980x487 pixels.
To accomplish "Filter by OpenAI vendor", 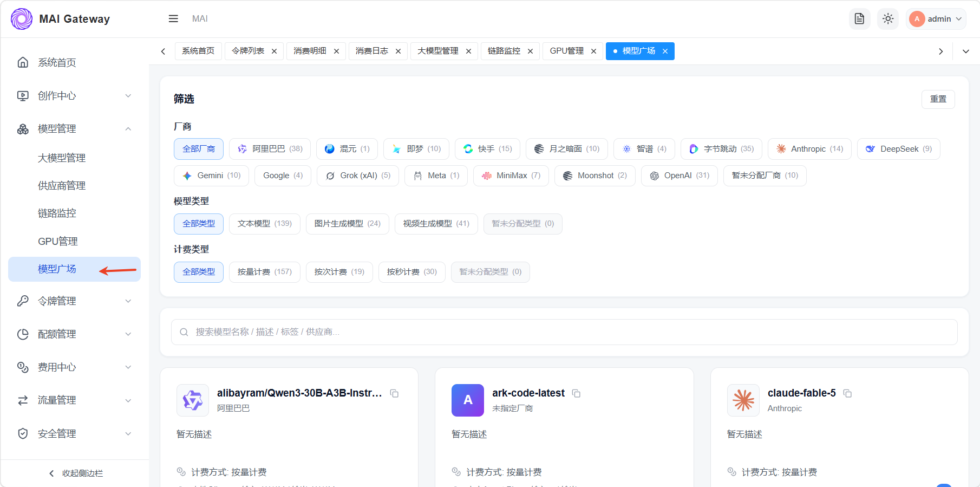I will tap(680, 176).
